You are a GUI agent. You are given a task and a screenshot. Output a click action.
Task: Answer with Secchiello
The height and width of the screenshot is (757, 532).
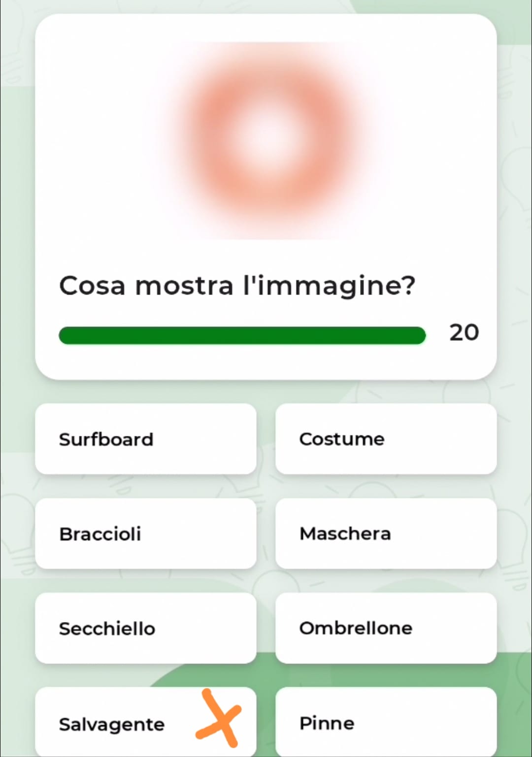[145, 628]
